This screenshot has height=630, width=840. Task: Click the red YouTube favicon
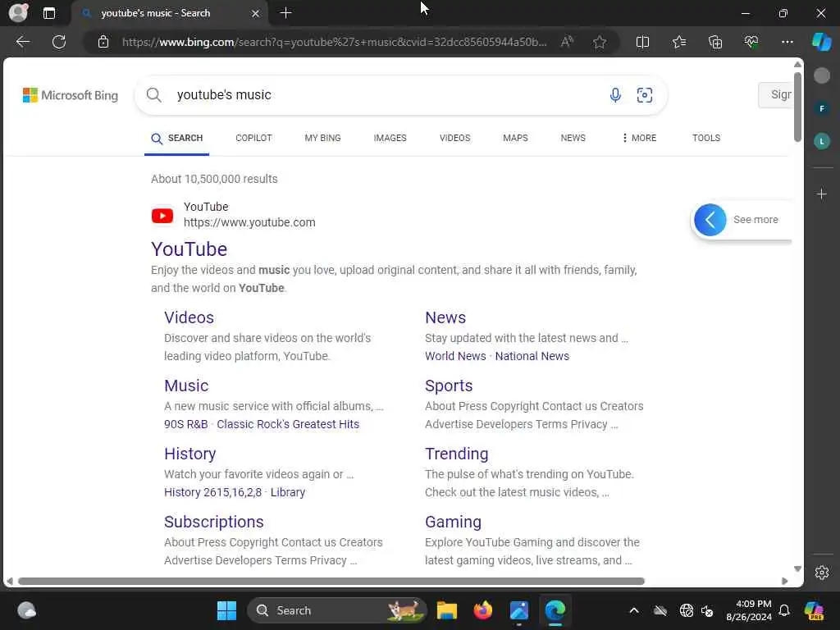162,216
